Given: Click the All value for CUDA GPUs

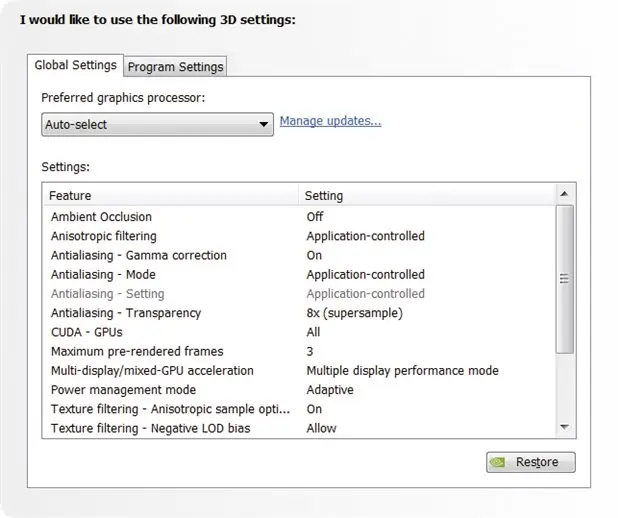Looking at the screenshot, I should (313, 332).
